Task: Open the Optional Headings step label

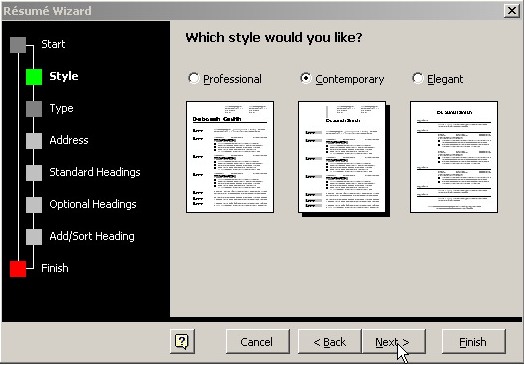Action: [93, 204]
